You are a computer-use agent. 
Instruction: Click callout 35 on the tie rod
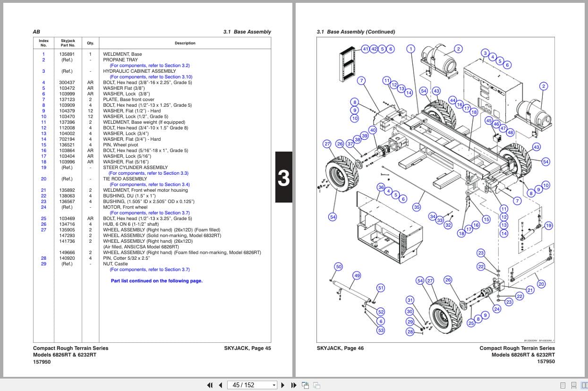click(x=417, y=207)
